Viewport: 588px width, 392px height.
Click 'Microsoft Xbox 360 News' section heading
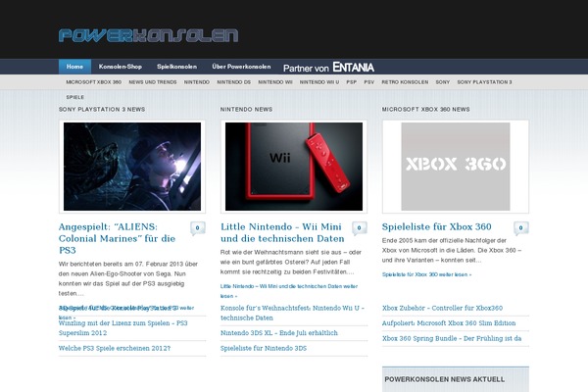425,109
